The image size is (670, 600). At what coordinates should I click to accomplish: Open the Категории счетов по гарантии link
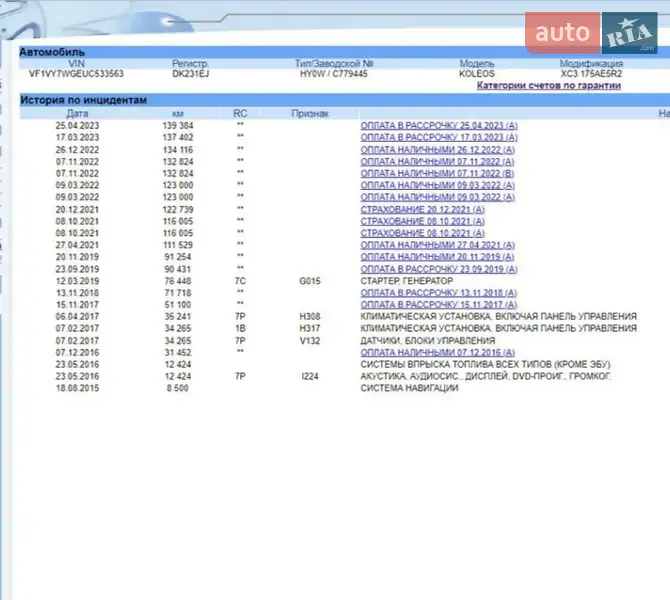click(547, 86)
